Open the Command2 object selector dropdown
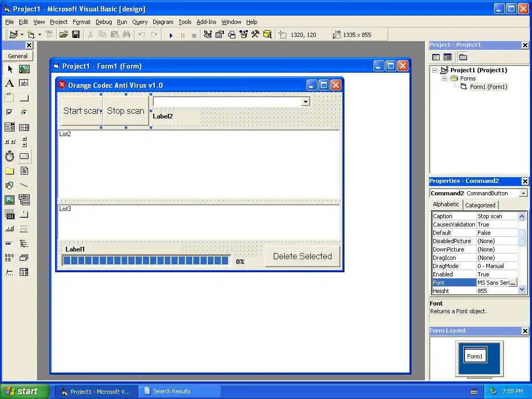 coord(523,193)
